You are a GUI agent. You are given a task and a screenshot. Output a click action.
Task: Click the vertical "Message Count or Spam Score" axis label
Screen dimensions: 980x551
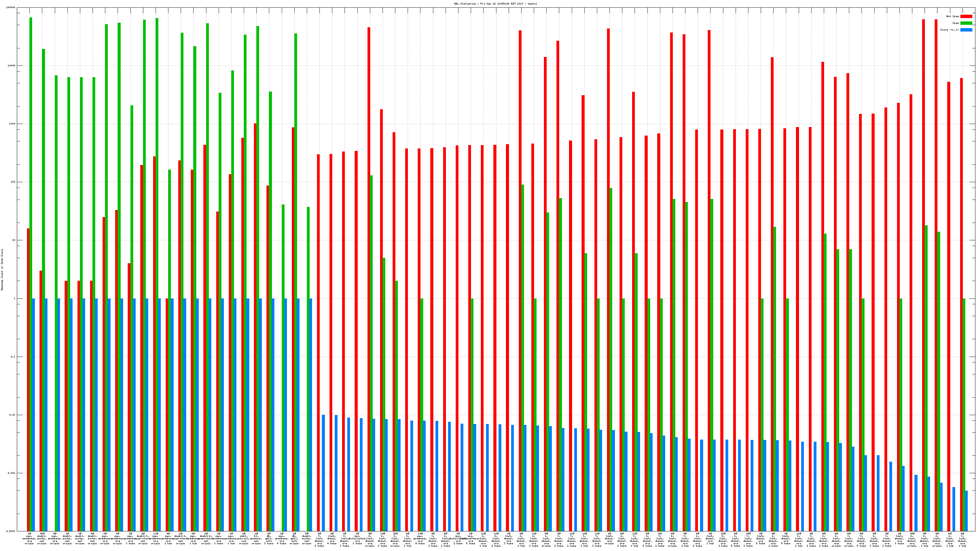[2, 270]
